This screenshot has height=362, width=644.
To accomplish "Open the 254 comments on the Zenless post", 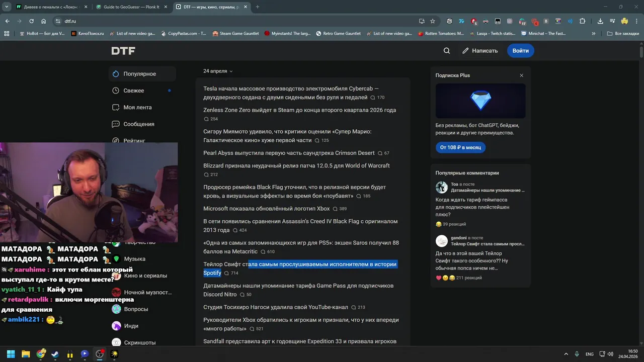I will tap(211, 119).
